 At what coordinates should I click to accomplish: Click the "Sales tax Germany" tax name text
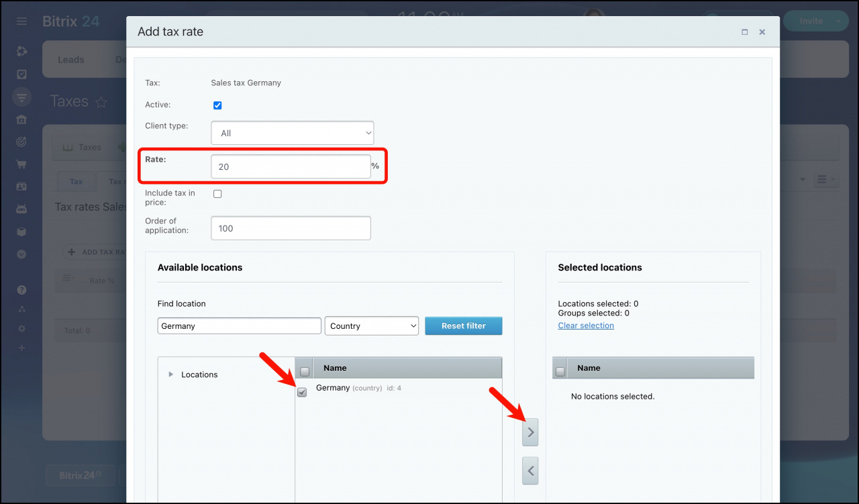[246, 83]
